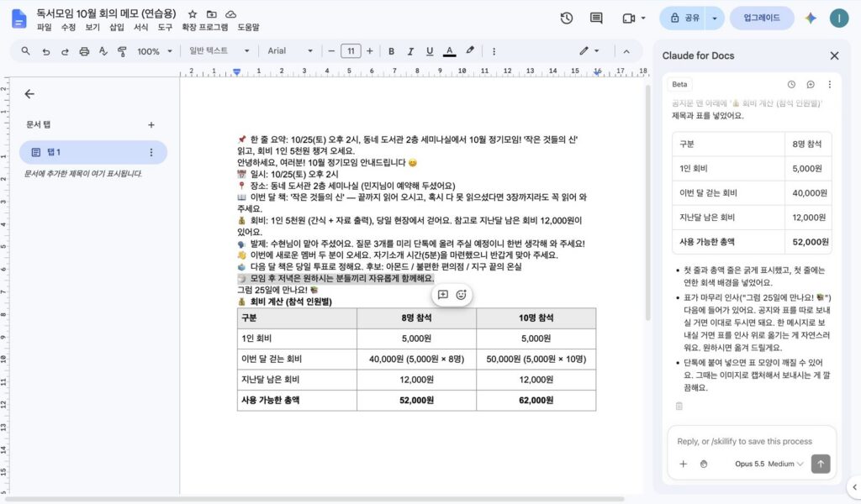
Task: Open the 도구 menu
Action: pyautogui.click(x=165, y=28)
